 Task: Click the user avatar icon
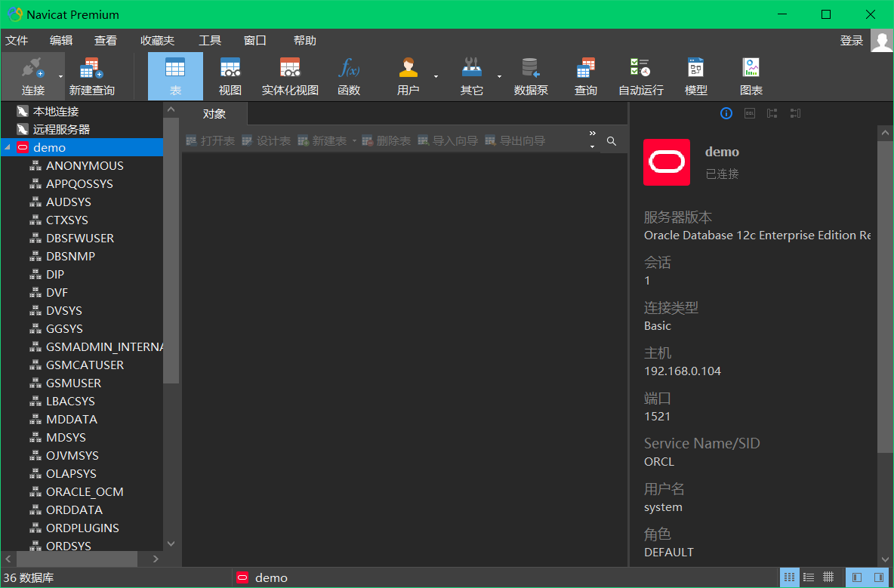[x=882, y=41]
